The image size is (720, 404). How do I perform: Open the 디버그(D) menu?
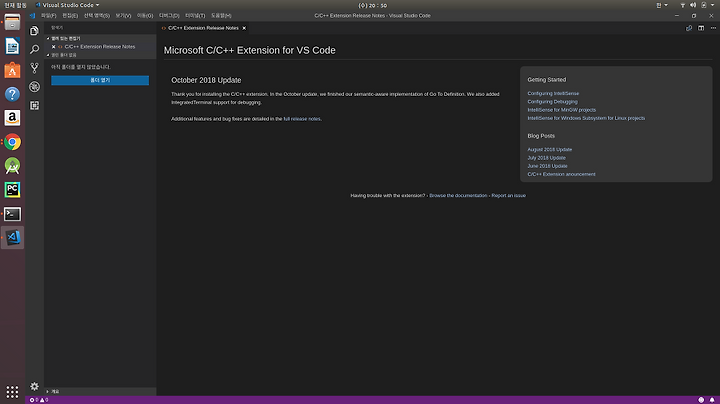click(x=169, y=16)
